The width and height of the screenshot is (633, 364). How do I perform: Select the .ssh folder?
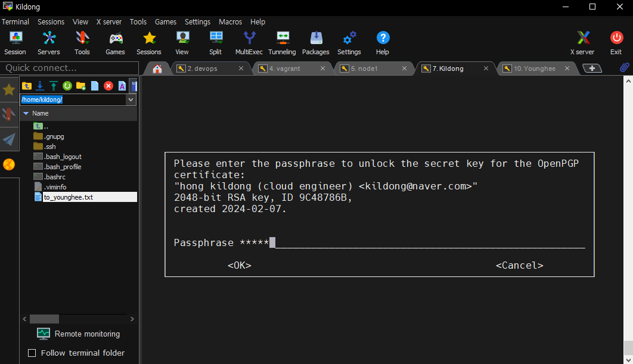pos(45,147)
